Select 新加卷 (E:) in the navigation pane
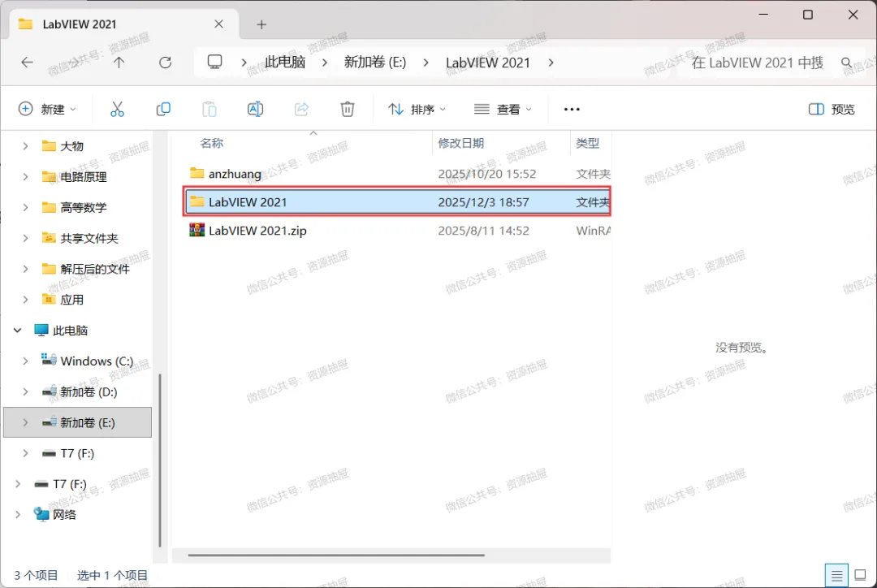This screenshot has height=588, width=877. [x=78, y=422]
